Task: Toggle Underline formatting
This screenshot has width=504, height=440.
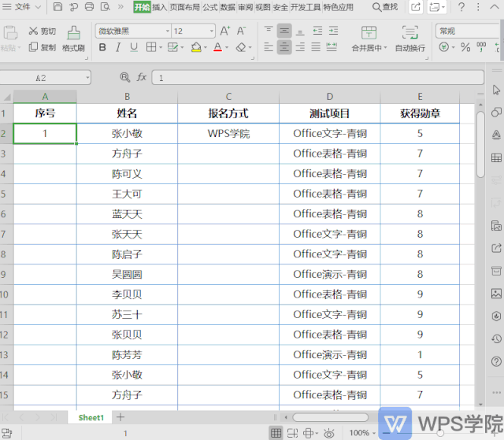Action: (134, 47)
